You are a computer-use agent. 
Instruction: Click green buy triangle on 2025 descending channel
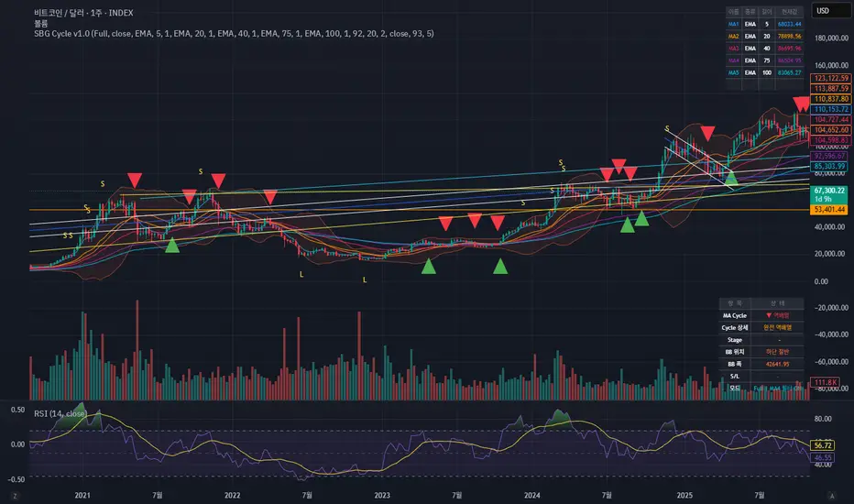(731, 177)
